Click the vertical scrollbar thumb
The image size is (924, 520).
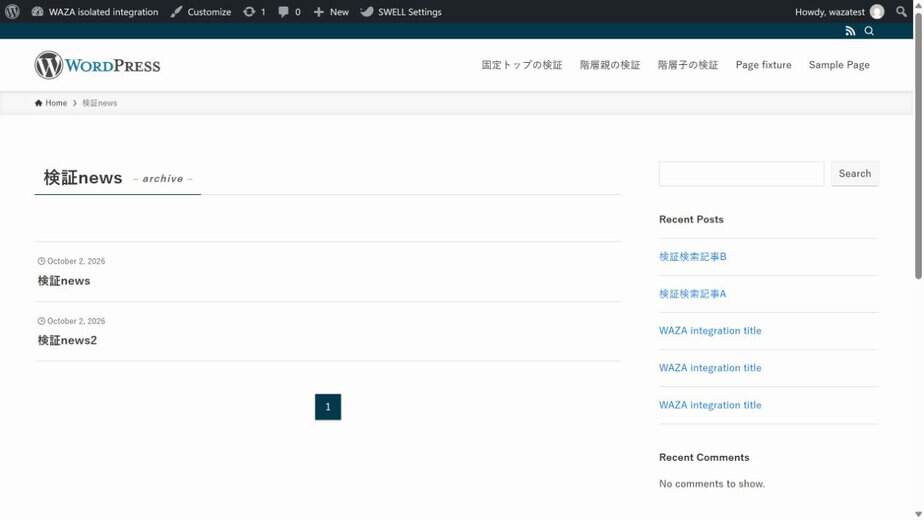point(918,146)
